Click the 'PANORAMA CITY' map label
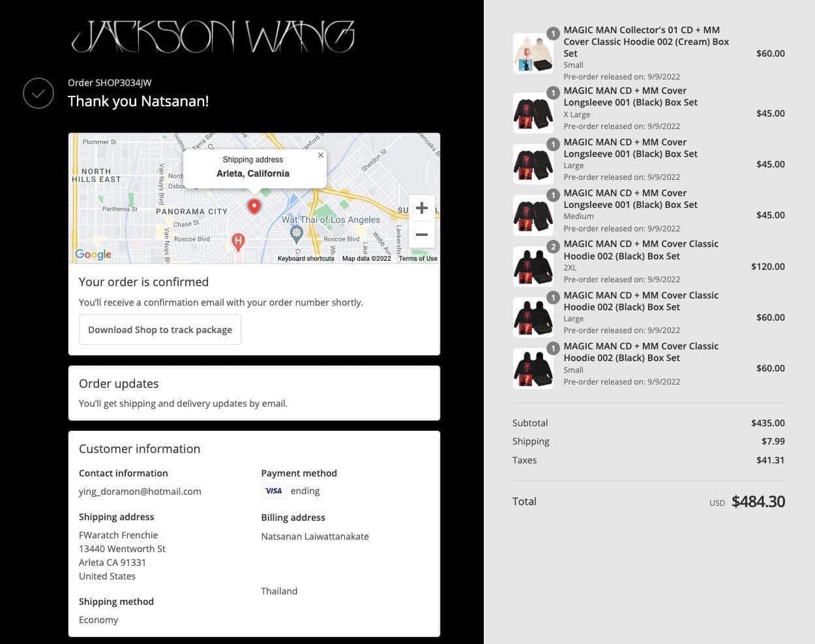Image resolution: width=815 pixels, height=644 pixels. click(x=192, y=211)
